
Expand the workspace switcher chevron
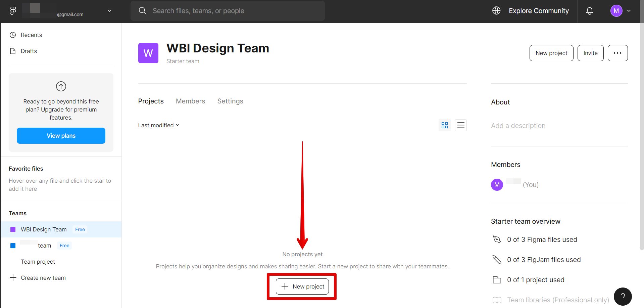pyautogui.click(x=109, y=11)
